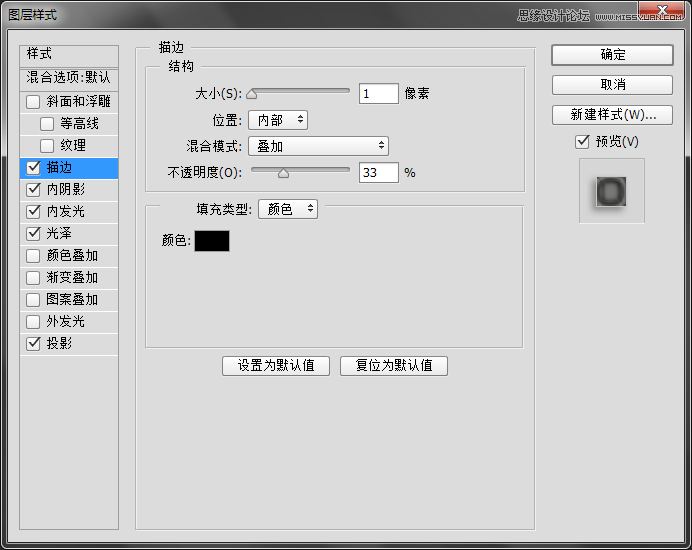
Task: Enable the 等高线 checkbox
Action: (x=47, y=124)
